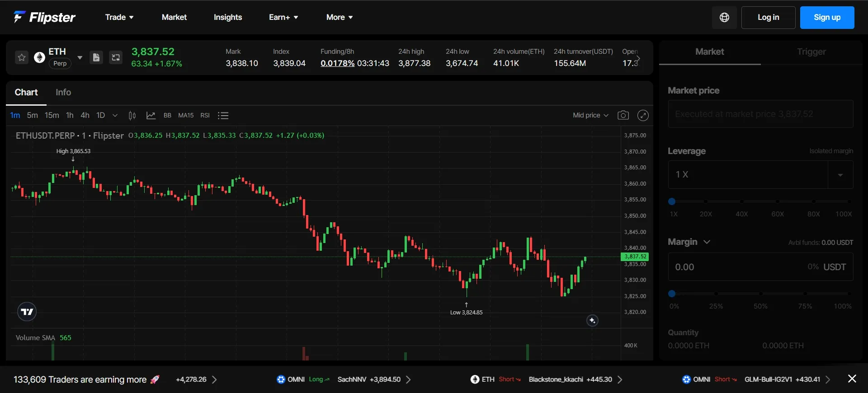This screenshot has width=868, height=393.
Task: Toggle the RSI indicator
Action: 205,116
